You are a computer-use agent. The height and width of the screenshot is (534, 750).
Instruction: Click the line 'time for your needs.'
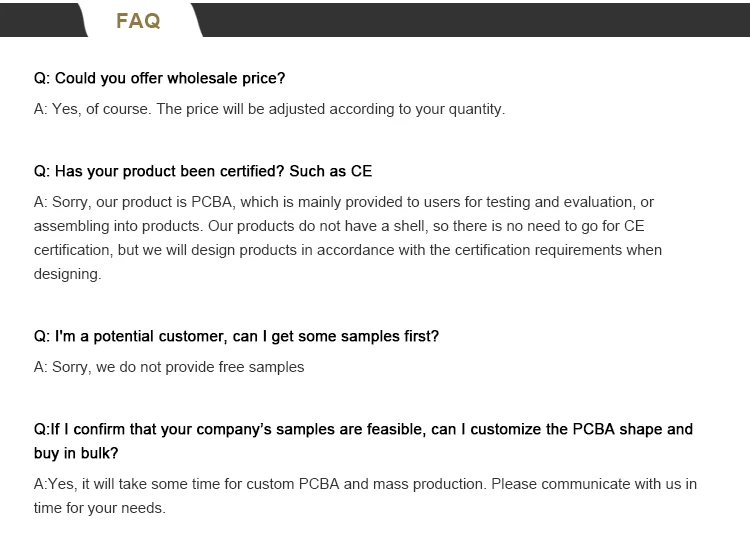pyautogui.click(x=99, y=508)
